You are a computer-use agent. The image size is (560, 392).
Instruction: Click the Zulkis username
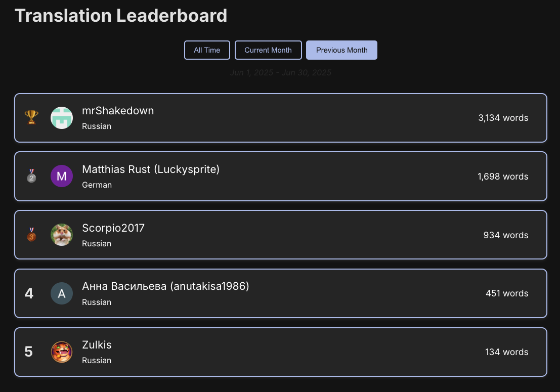pyautogui.click(x=97, y=345)
